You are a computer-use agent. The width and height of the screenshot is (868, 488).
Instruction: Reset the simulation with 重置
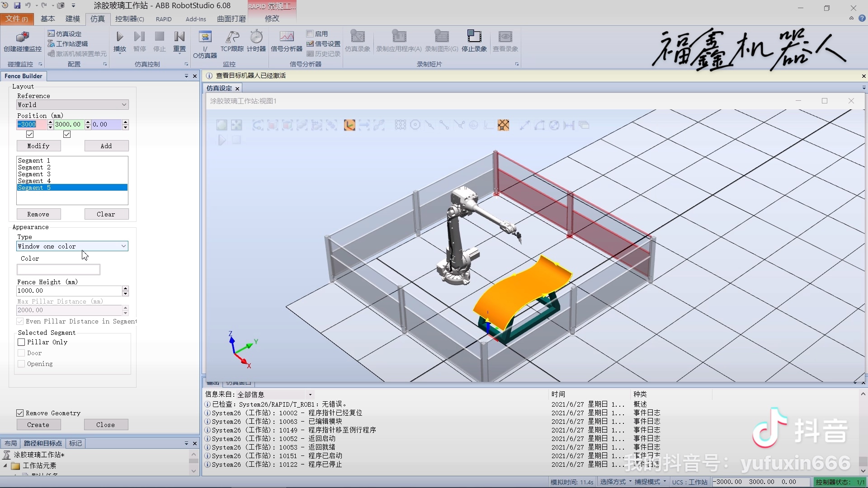(179, 42)
